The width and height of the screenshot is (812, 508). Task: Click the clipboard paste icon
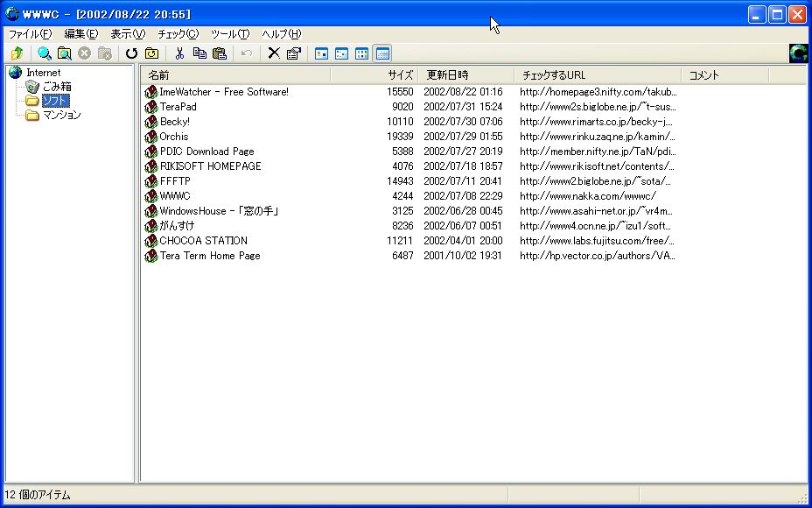click(220, 53)
